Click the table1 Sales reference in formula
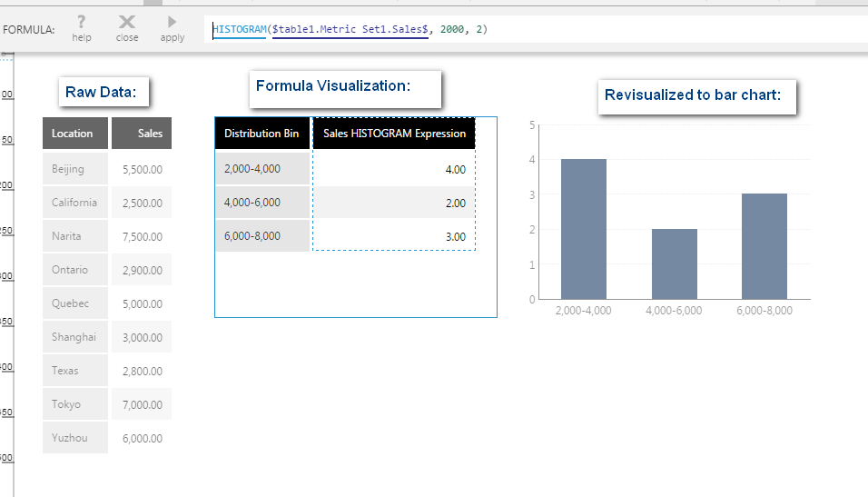This screenshot has width=868, height=497. point(350,30)
